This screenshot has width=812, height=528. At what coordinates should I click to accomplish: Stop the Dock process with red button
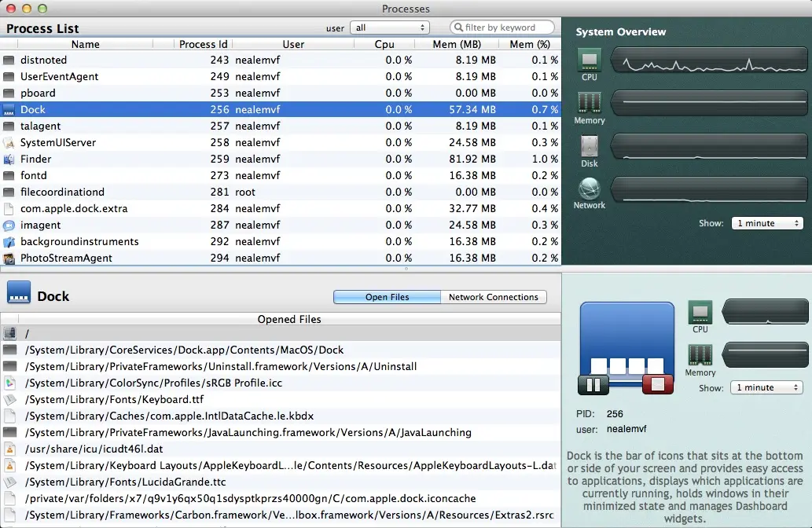pos(658,385)
